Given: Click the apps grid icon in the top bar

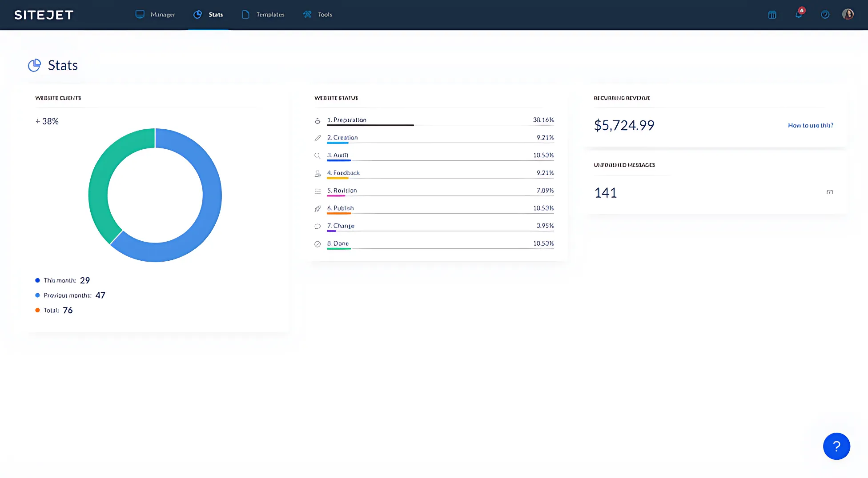Looking at the screenshot, I should pyautogui.click(x=772, y=15).
